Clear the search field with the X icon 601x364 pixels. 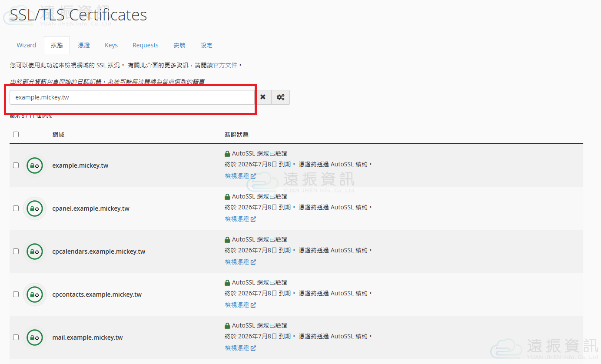[263, 97]
